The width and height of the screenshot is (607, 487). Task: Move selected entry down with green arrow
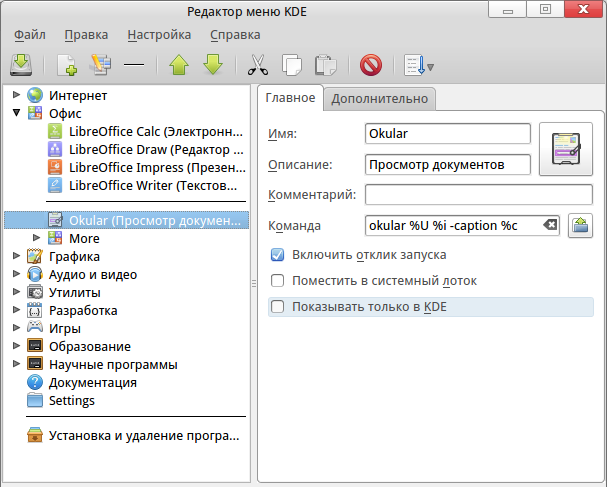[213, 65]
